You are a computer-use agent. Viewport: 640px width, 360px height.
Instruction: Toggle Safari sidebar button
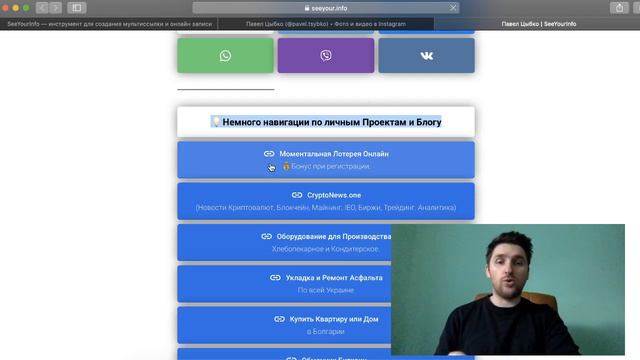[76, 8]
